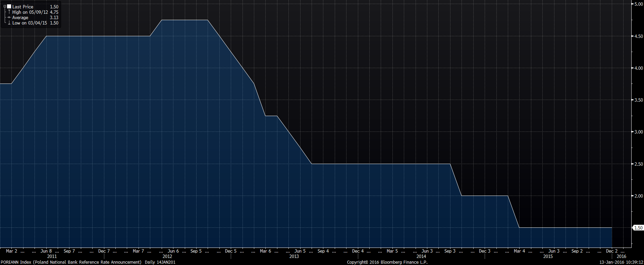Click the 'Mar 2' date axis label
644x265 pixels.
coord(11,251)
